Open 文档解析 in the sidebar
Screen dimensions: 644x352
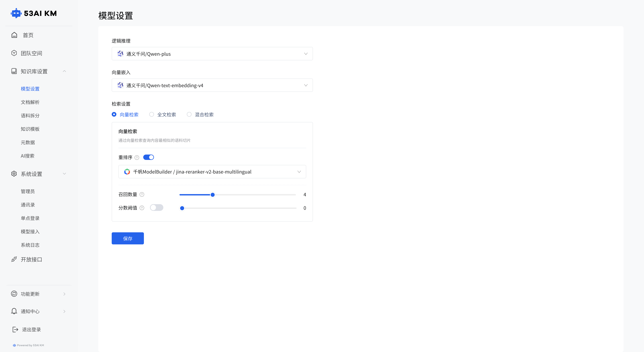(x=30, y=102)
